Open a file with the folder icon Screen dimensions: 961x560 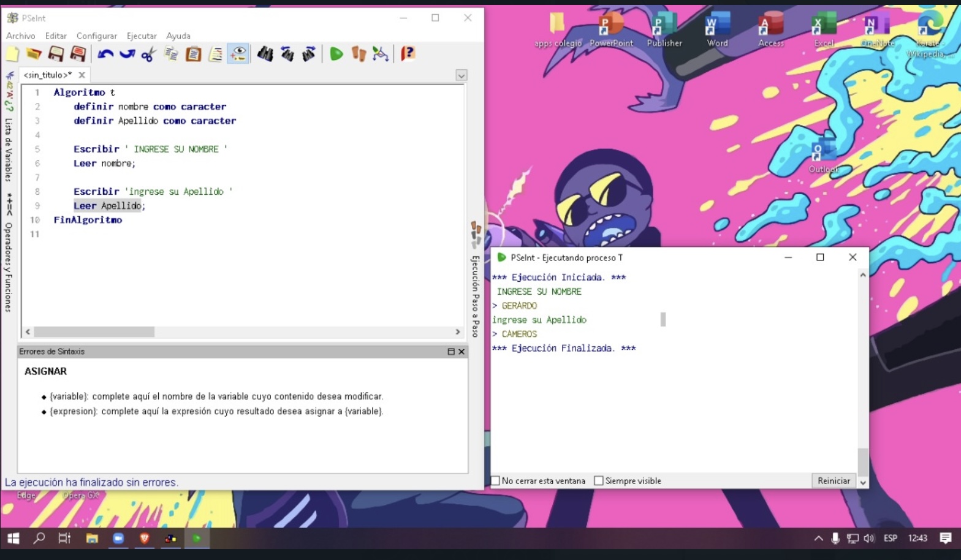(x=34, y=54)
